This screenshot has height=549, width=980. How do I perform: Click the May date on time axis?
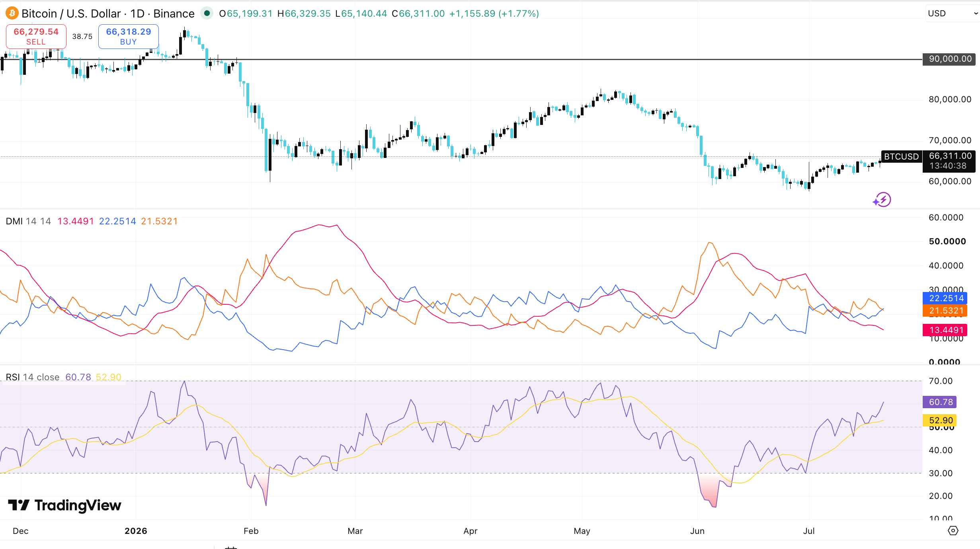[582, 531]
